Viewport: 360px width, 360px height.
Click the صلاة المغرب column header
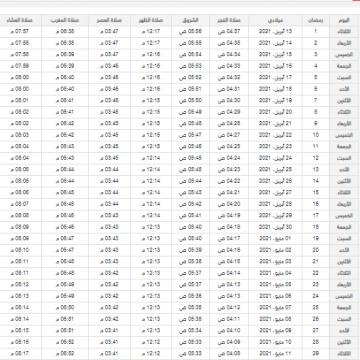coord(65,20)
